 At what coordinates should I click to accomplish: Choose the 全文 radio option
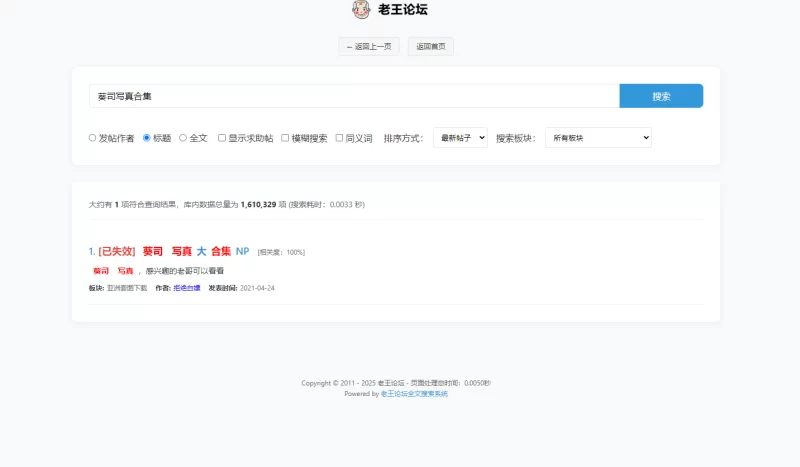pyautogui.click(x=183, y=138)
